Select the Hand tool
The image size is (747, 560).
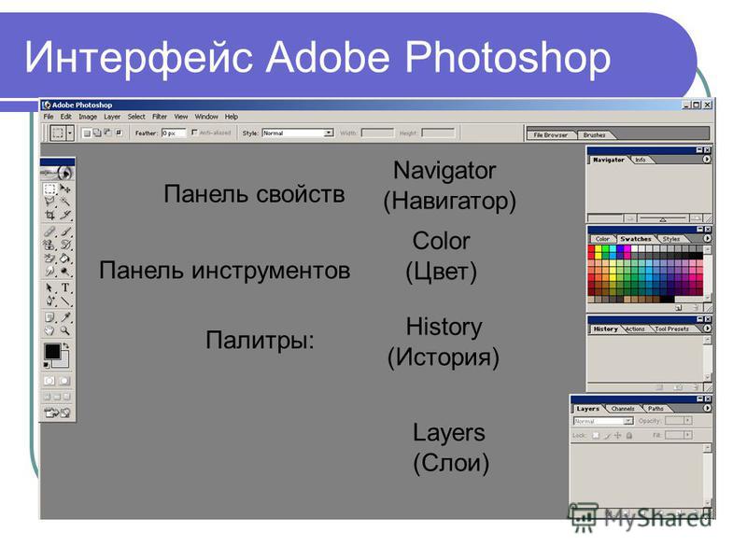point(49,330)
